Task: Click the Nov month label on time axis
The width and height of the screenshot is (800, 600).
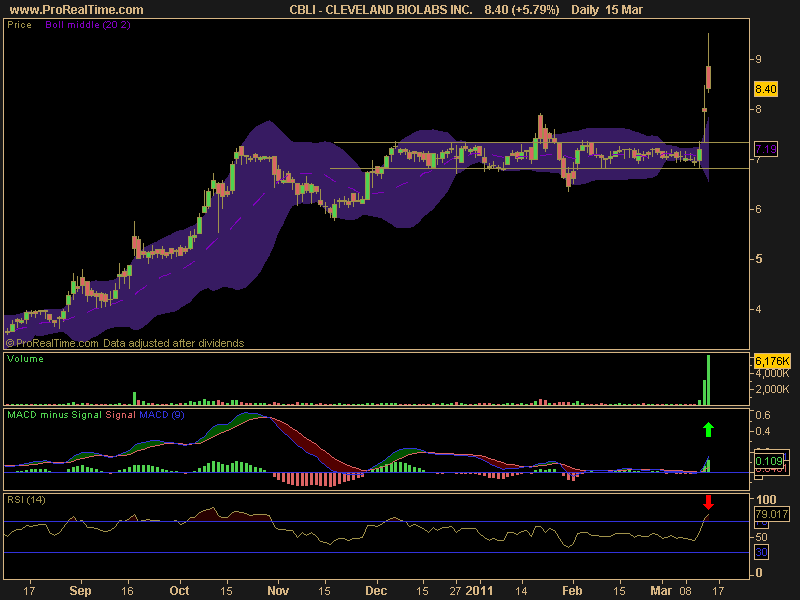Action: pos(278,591)
